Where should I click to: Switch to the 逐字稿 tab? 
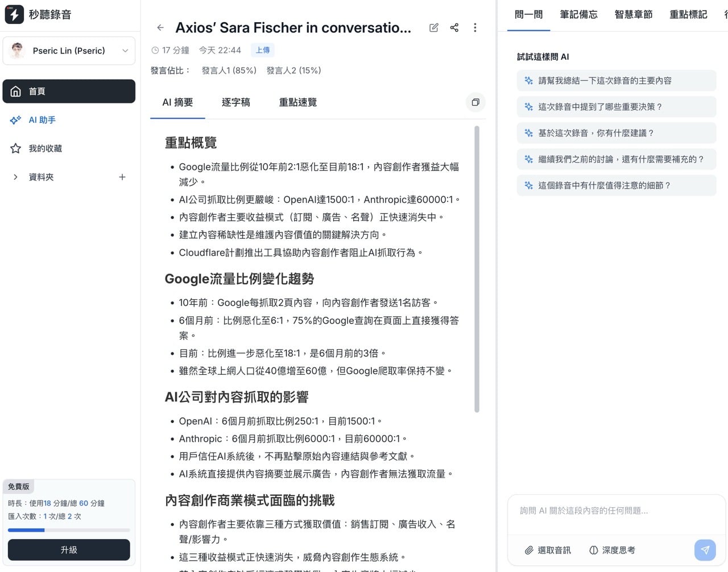coord(235,102)
